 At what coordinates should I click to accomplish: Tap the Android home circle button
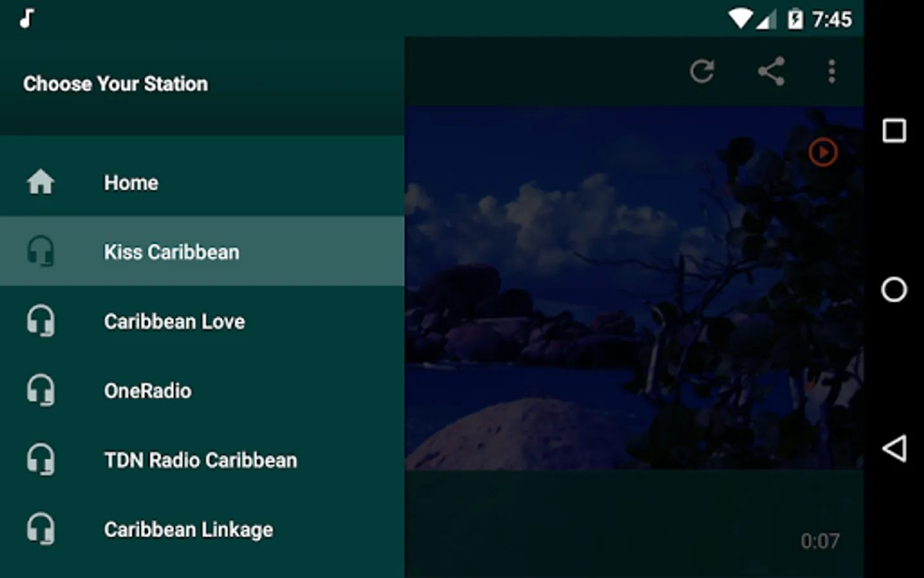[x=894, y=290]
